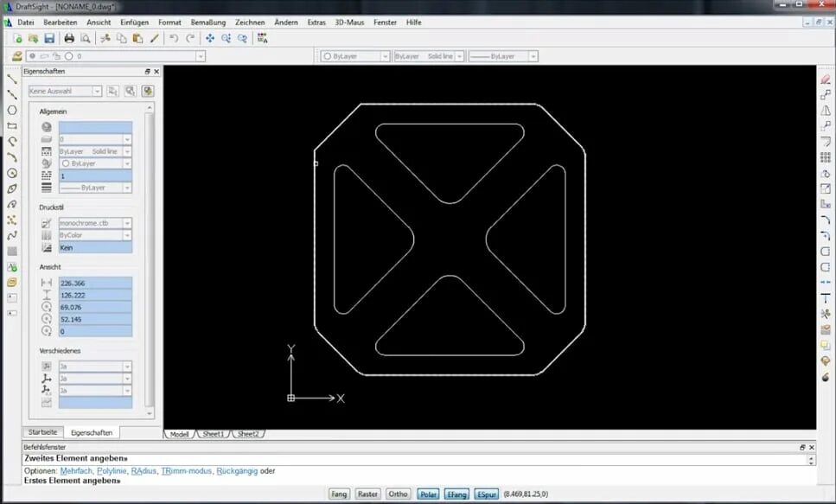Image resolution: width=836 pixels, height=504 pixels.
Task: Close the Eigenschaften panel
Action: [x=156, y=72]
